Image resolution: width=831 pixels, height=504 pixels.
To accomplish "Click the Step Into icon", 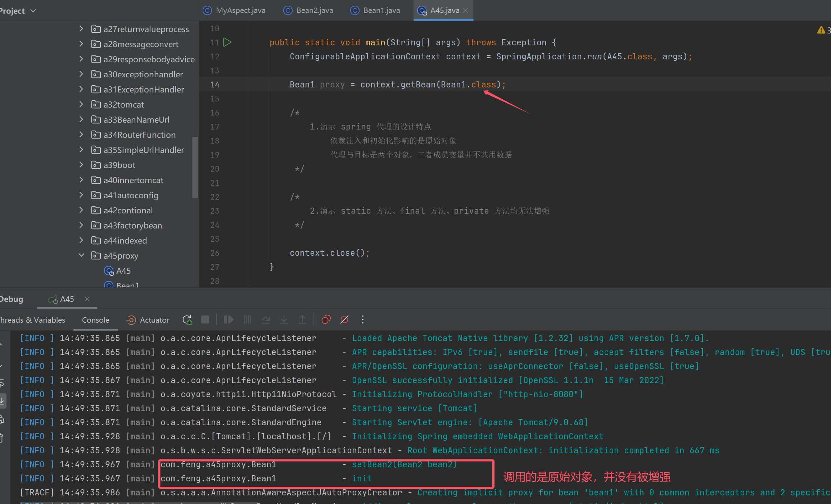I will tap(284, 319).
